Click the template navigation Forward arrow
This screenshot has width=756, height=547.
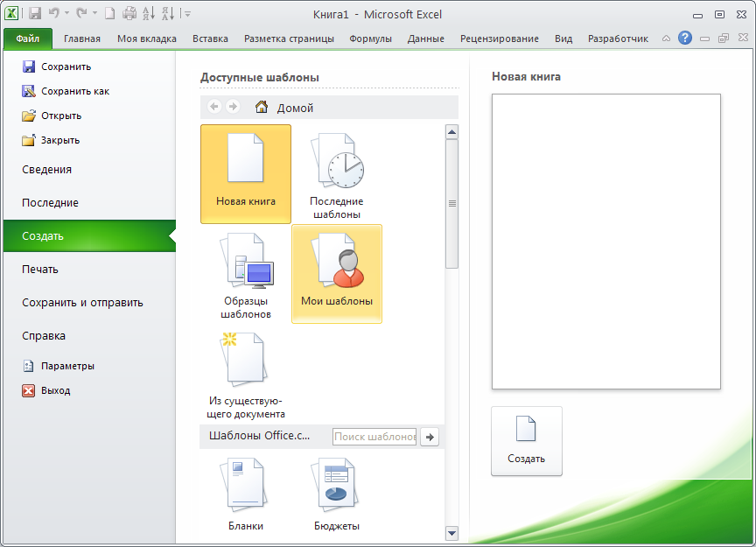(x=233, y=106)
